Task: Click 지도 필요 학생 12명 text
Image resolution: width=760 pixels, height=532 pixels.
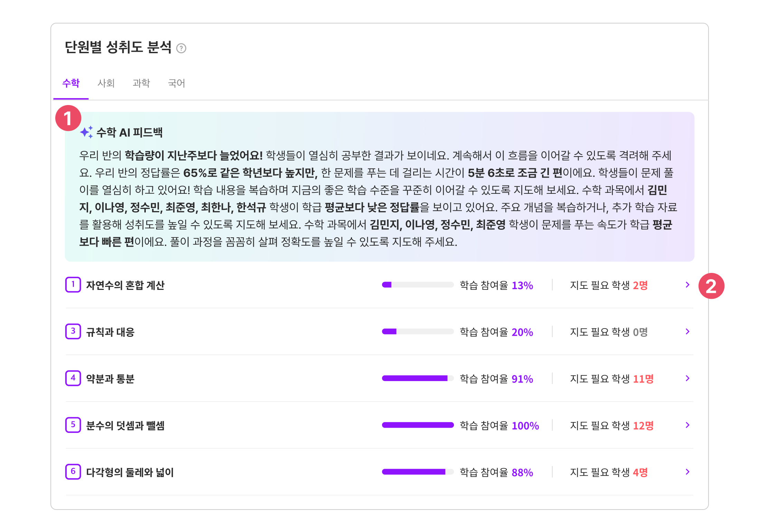Action: point(612,426)
